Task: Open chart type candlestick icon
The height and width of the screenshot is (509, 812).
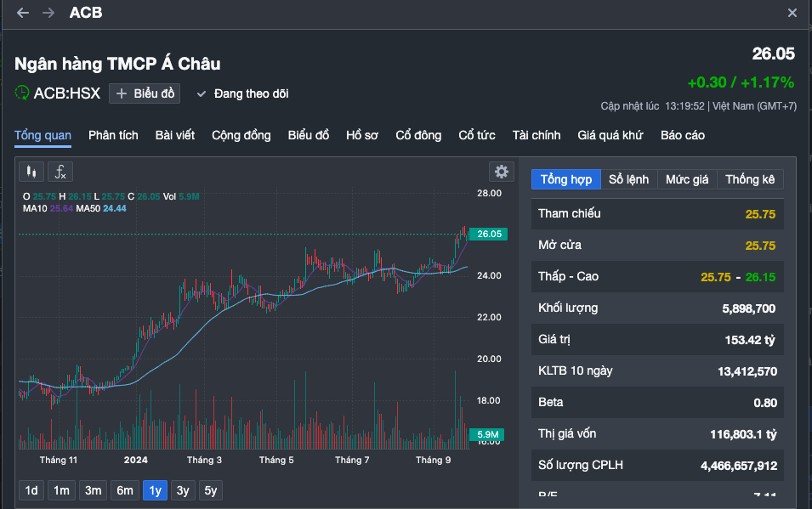Action: click(x=31, y=172)
